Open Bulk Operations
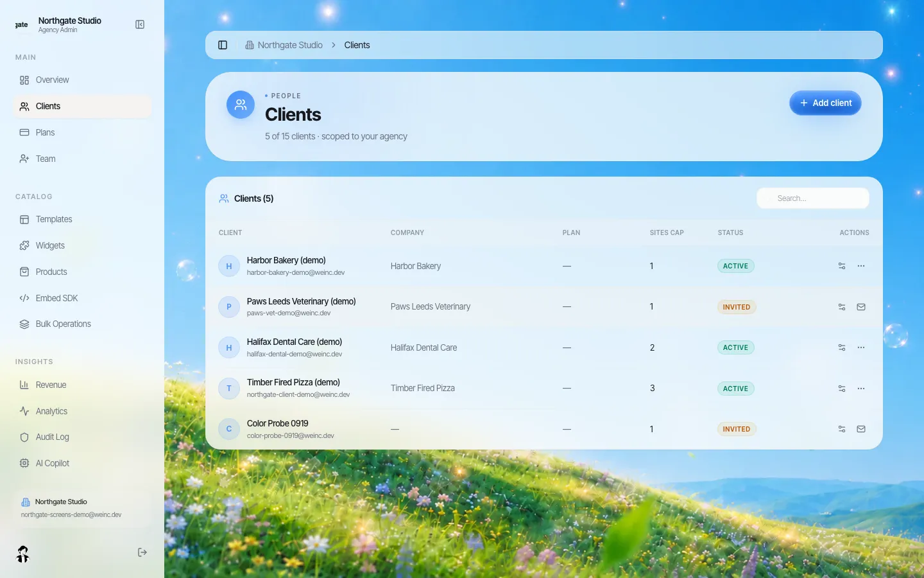This screenshot has height=578, width=924. (82, 324)
